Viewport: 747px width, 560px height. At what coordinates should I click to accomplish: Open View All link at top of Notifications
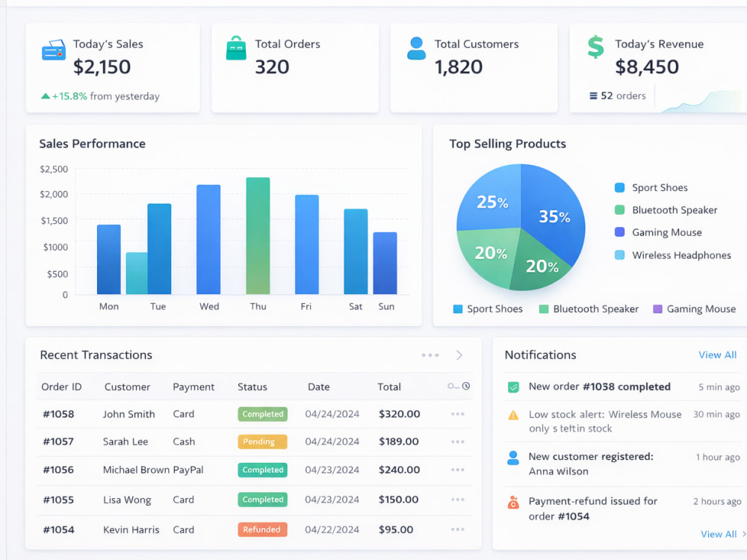coord(717,355)
